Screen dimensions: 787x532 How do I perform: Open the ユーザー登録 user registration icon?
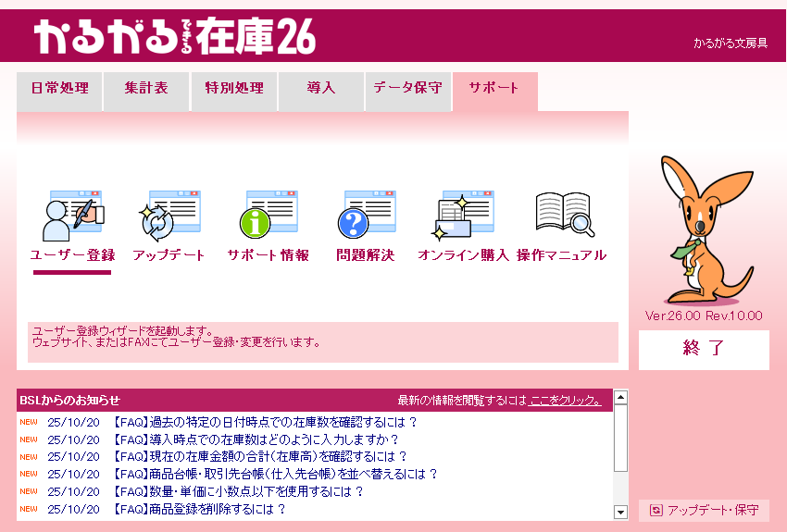pos(72,217)
